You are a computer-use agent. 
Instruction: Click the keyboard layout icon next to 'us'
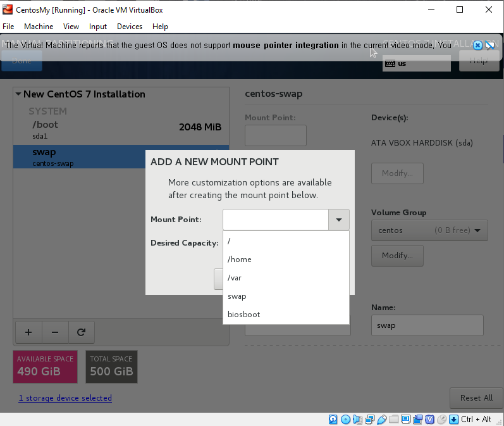390,64
